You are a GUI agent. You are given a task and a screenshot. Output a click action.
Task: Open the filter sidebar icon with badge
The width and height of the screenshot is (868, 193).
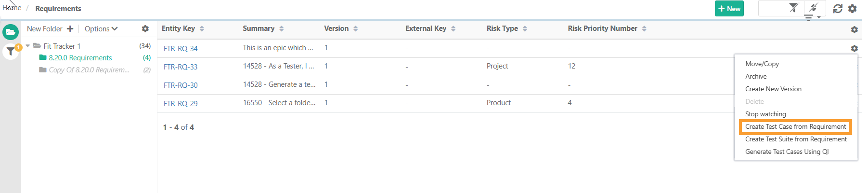(x=11, y=51)
